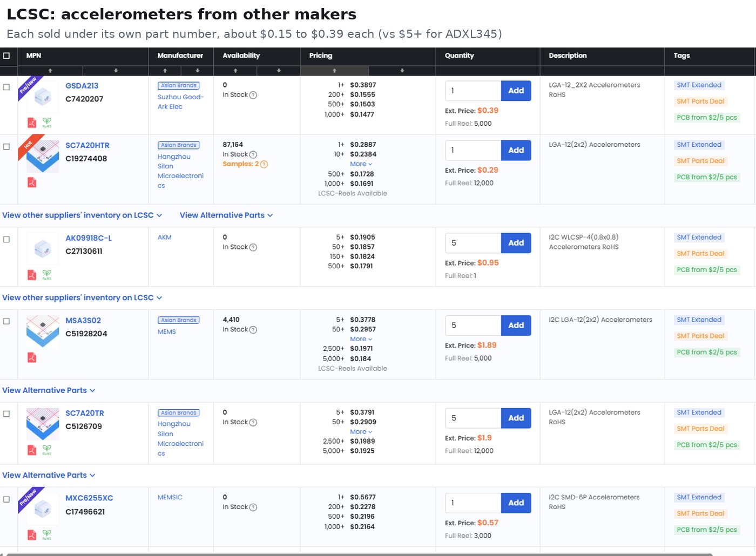The width and height of the screenshot is (756, 556).
Task: Click the Manufacturer column header
Action: point(180,56)
